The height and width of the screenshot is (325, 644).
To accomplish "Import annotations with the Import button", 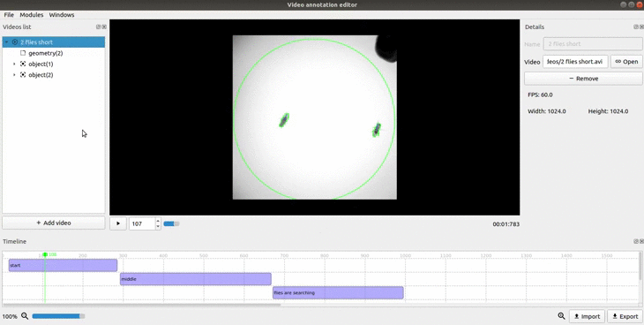I will click(587, 316).
